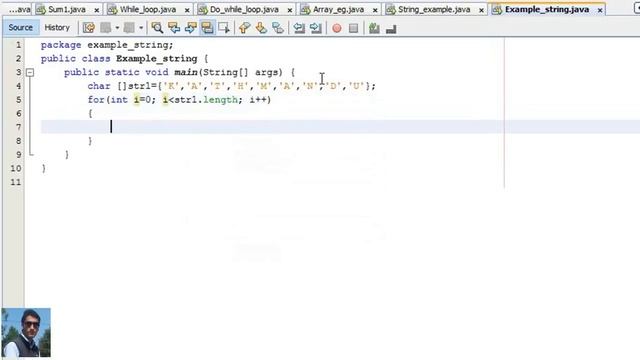640x360 pixels.
Task: Click the 'package' keyword on line 1
Action: 61,45
